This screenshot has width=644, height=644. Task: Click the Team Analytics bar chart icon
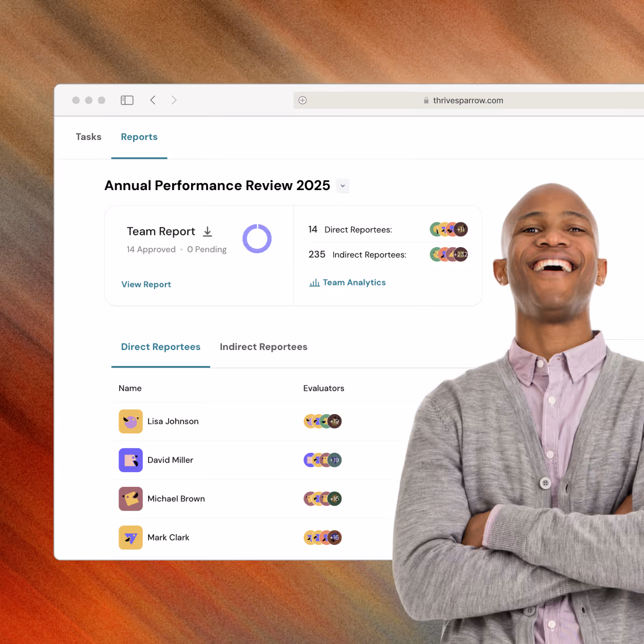point(314,283)
